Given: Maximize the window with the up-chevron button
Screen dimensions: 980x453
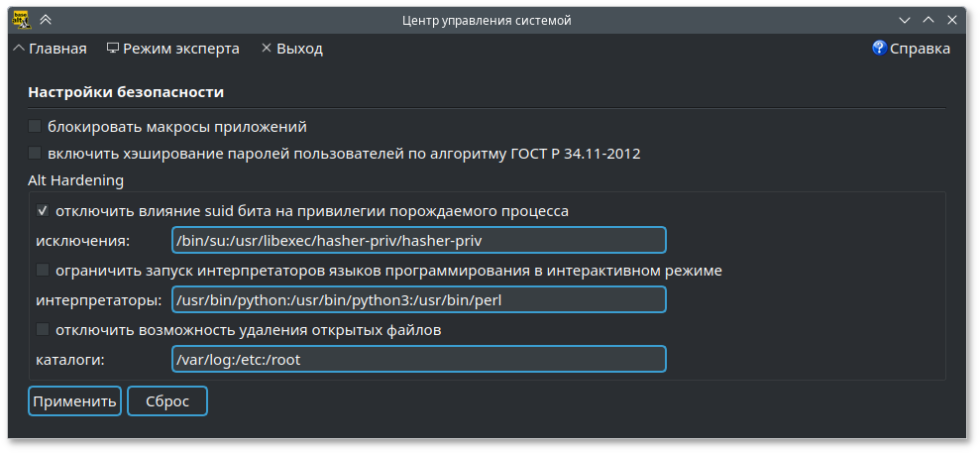Looking at the screenshot, I should [x=928, y=20].
